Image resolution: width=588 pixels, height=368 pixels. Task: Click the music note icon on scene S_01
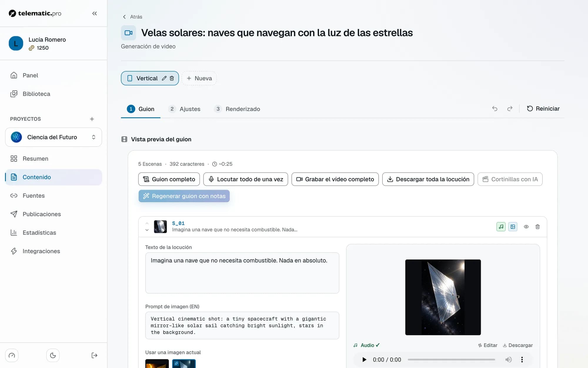click(x=501, y=227)
